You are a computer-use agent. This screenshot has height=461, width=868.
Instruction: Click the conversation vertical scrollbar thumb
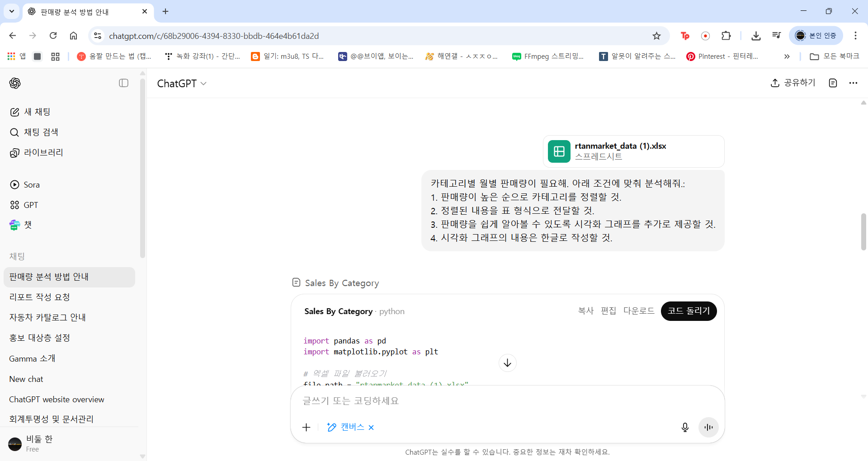coord(863,231)
